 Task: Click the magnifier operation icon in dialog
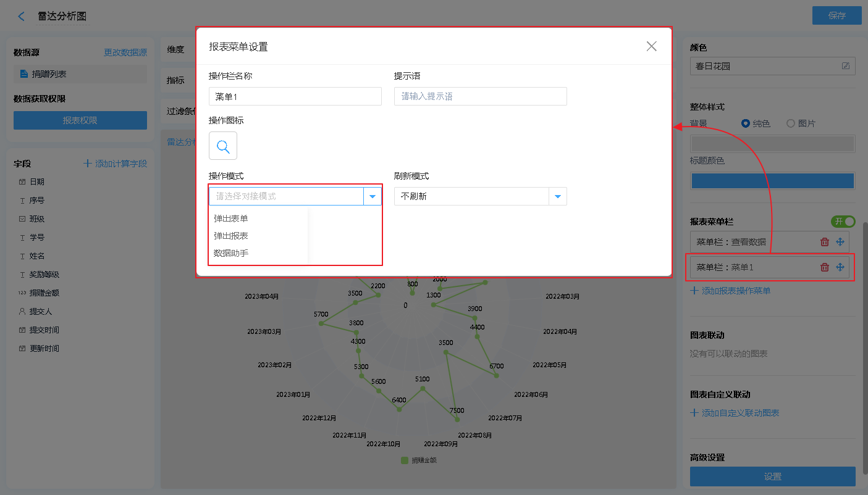(223, 146)
